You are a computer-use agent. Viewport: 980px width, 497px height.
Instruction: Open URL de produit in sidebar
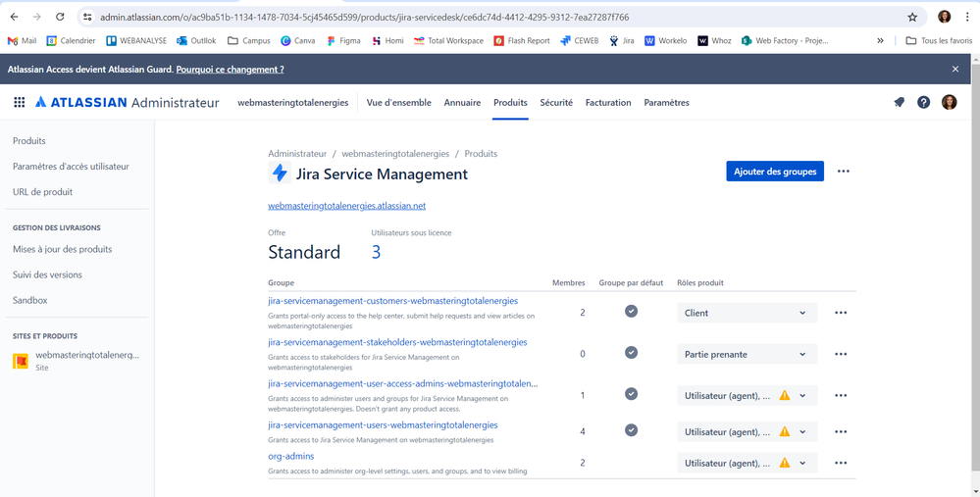click(42, 192)
